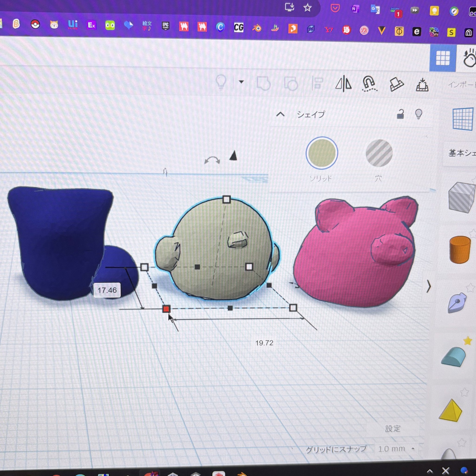Open the Pocket extension icon
This screenshot has width=476, height=476.
(x=335, y=8)
